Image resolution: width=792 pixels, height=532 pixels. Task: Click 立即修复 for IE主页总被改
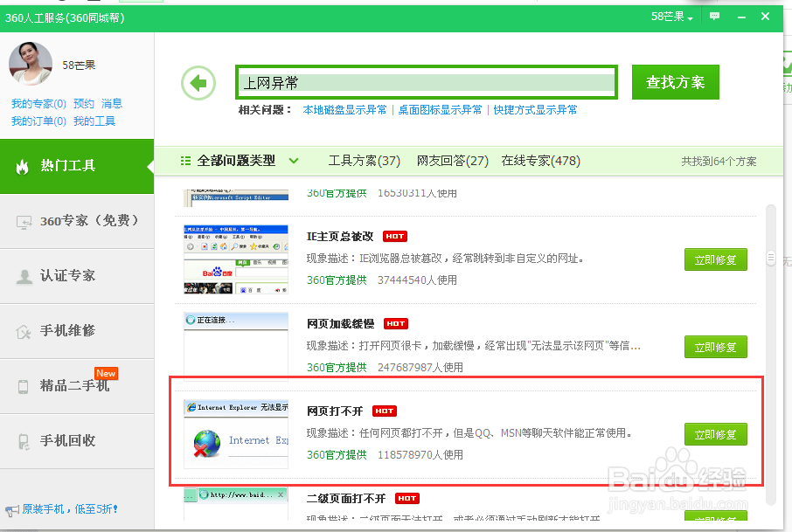point(715,260)
